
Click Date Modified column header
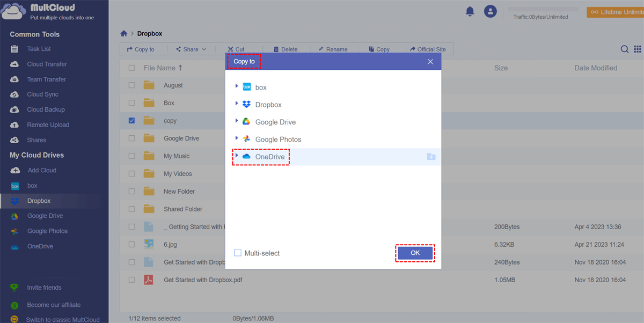pos(596,68)
